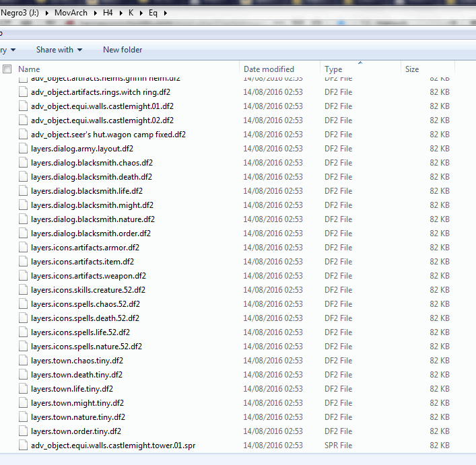Select file name adv_object.equi.walls.castlemight.01.df2
The width and height of the screenshot is (476, 465).
coord(102,106)
